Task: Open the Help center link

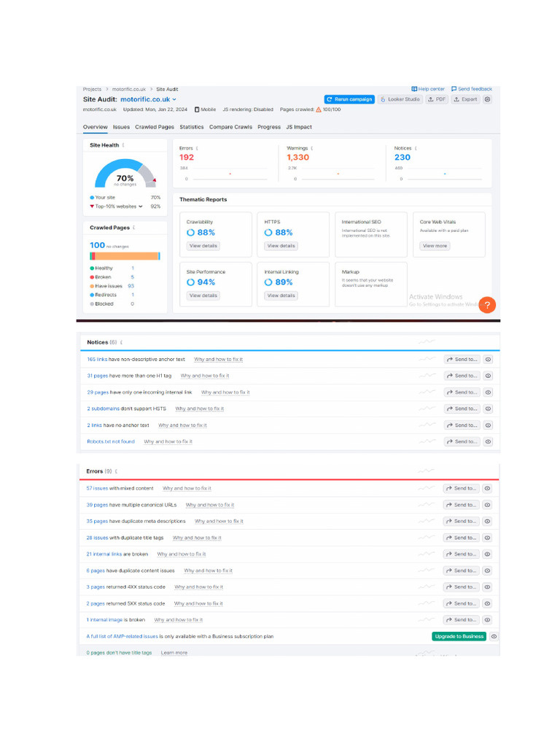Action: (x=428, y=89)
